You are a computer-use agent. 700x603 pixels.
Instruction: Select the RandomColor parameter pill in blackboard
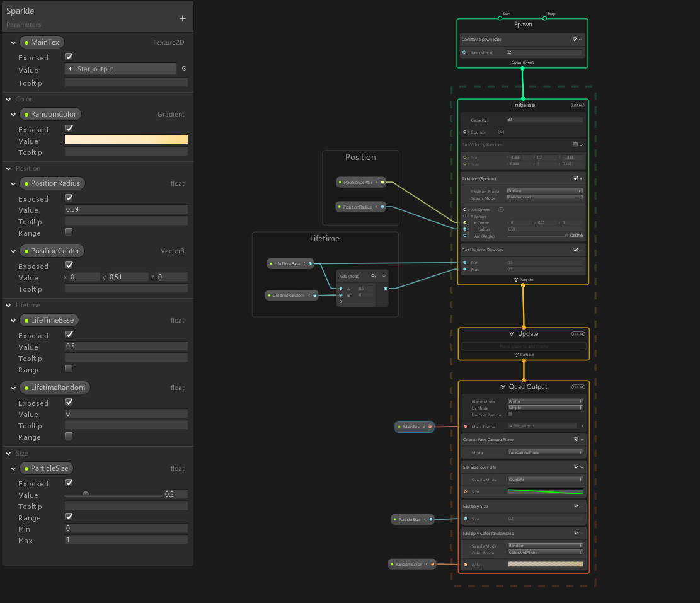(x=50, y=115)
